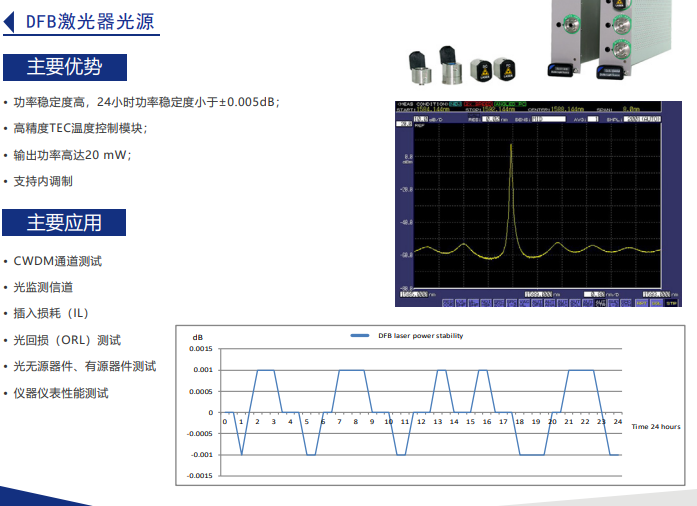This screenshot has width=697, height=506.
Task: Click the blue triangle beside the DFB激光器光源 title
Action: point(11,20)
